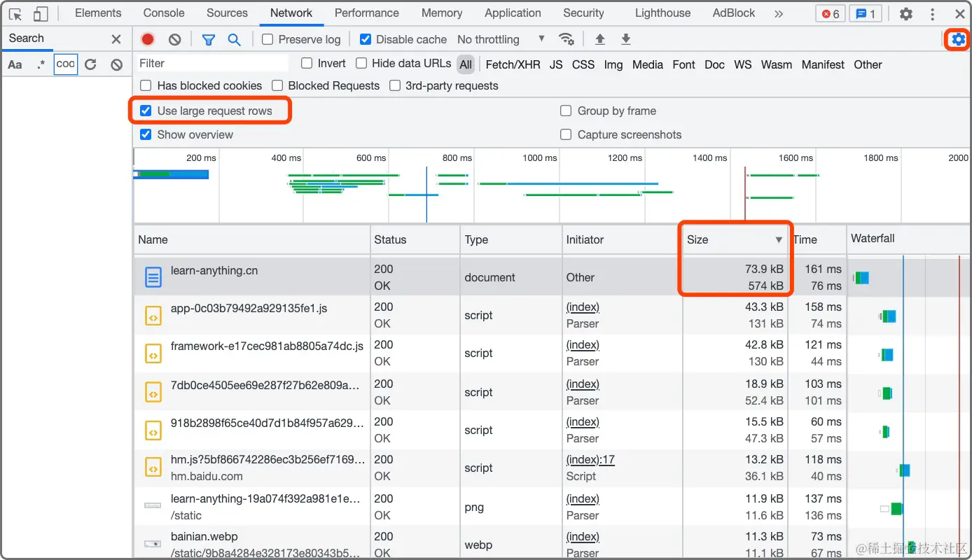Open (index) initiator link for app-0c03b79492a929135fe1.js
This screenshot has width=972, height=560.
[583, 307]
